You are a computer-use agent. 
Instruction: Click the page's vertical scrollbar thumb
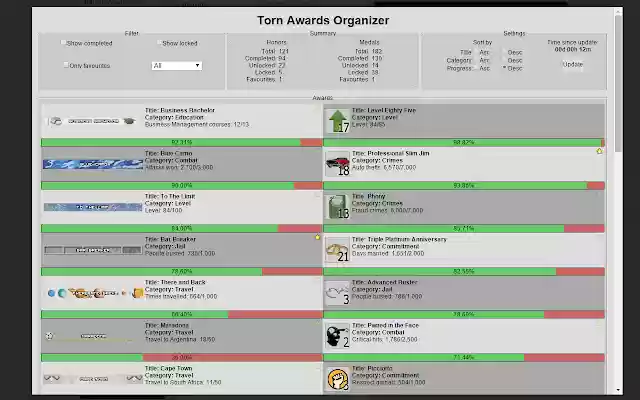pyautogui.click(x=618, y=84)
